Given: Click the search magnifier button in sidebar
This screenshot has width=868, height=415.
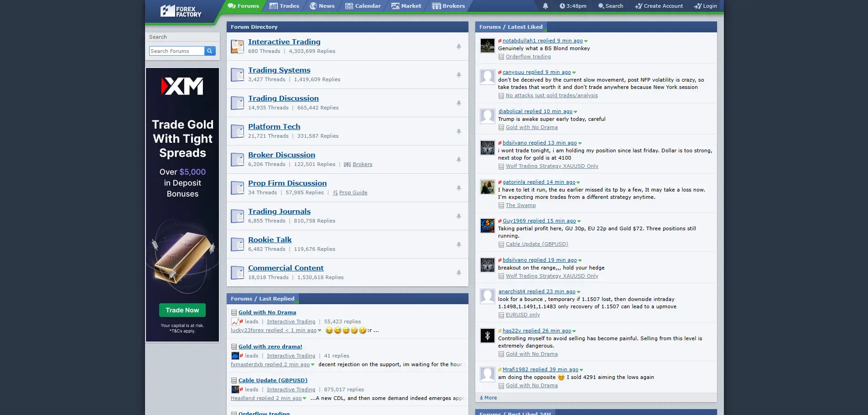Looking at the screenshot, I should point(210,51).
